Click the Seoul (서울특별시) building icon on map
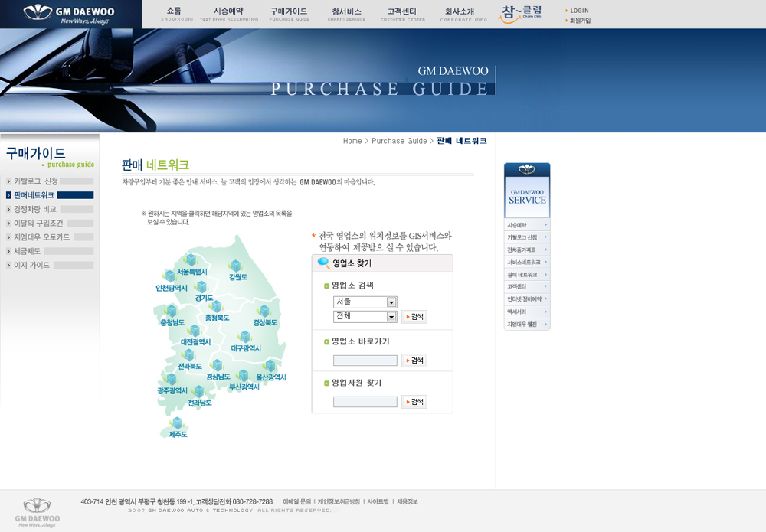766x532 pixels. click(x=191, y=260)
